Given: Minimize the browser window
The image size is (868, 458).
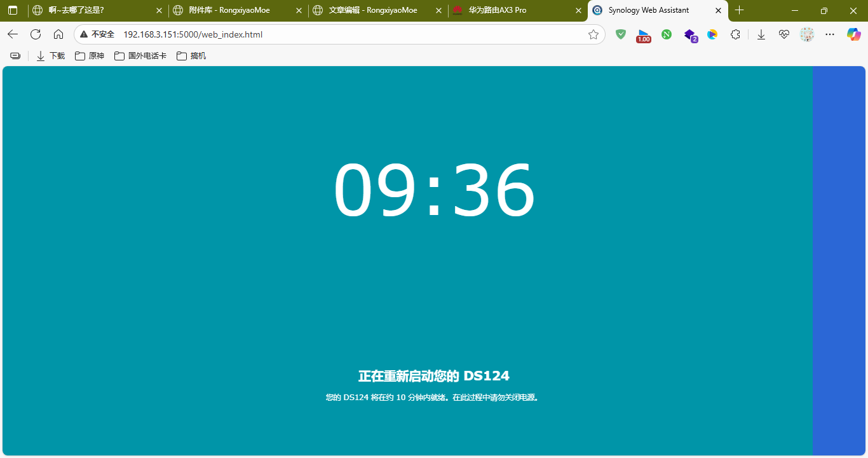Looking at the screenshot, I should [795, 10].
